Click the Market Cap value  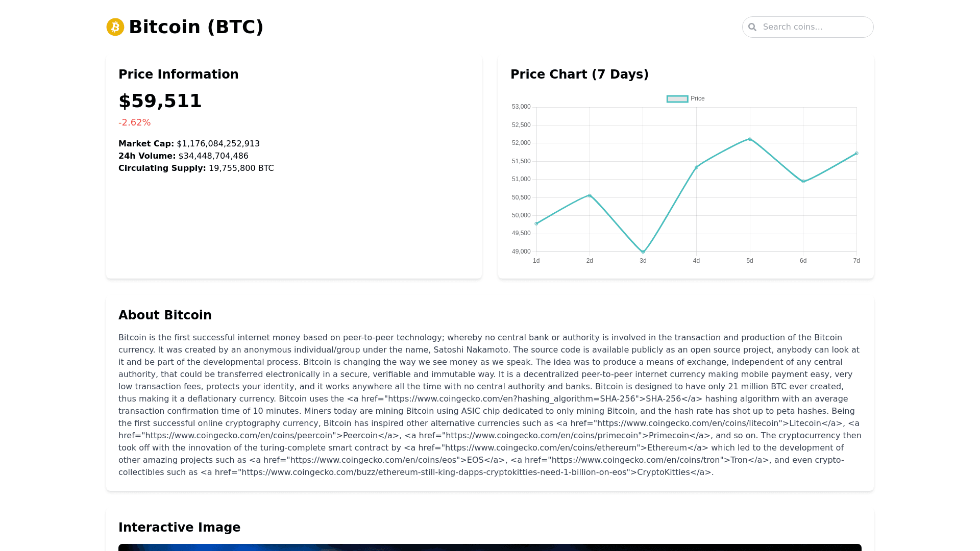pos(218,144)
